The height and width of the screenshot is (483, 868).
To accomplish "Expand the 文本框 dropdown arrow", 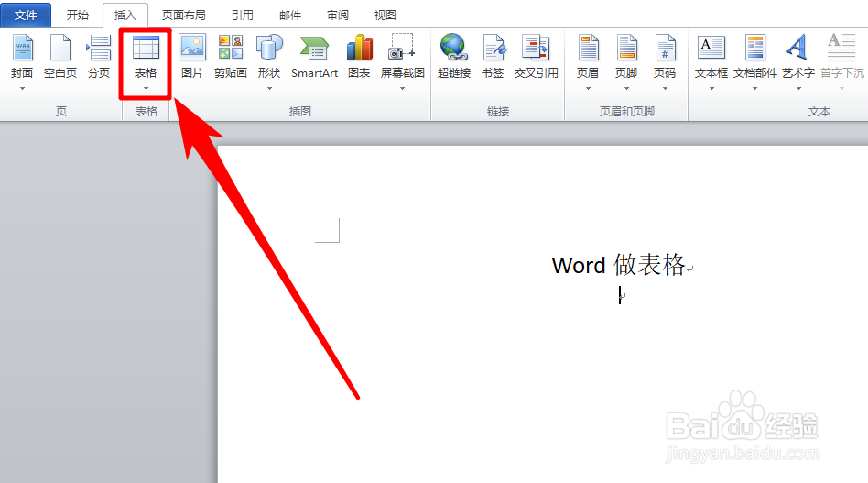I will 711,89.
